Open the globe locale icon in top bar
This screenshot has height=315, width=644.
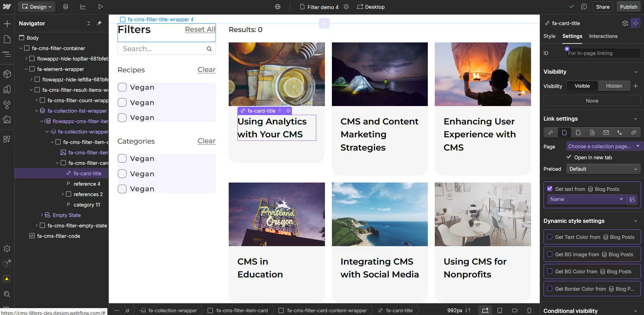tap(278, 7)
